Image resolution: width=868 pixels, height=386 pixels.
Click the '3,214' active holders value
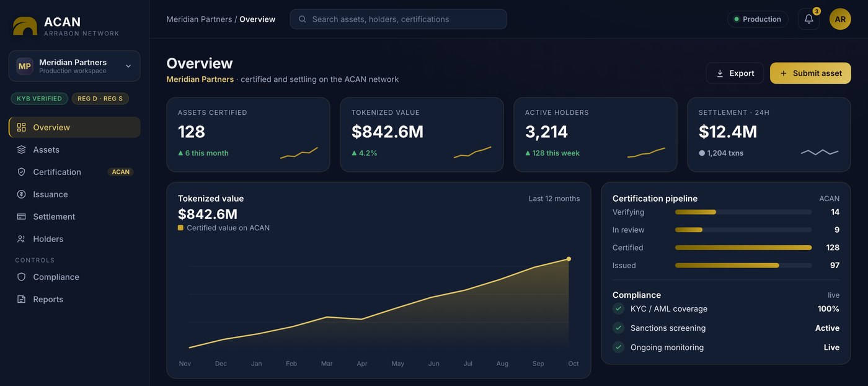tap(546, 132)
